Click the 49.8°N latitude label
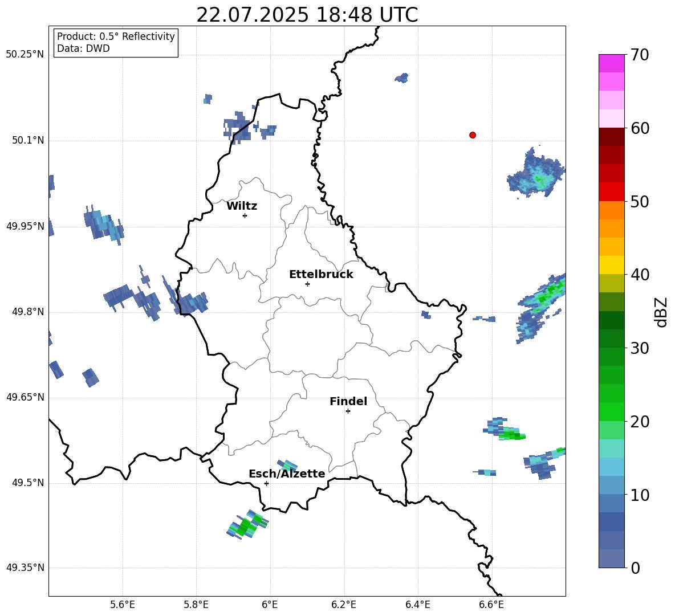 (28, 312)
